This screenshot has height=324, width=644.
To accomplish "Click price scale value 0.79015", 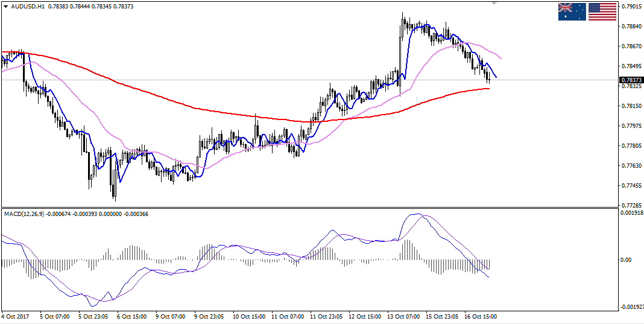I will (x=631, y=7).
